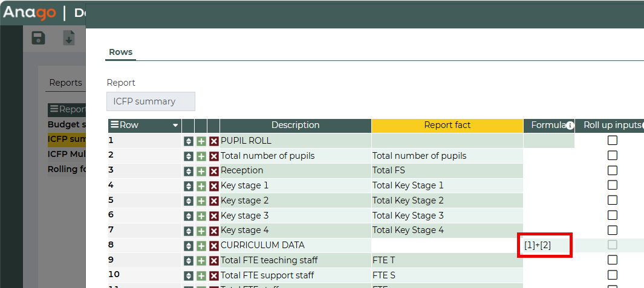This screenshot has height=288, width=644.
Task: Delete the CURRICULUM DATA row
Action: click(x=213, y=246)
